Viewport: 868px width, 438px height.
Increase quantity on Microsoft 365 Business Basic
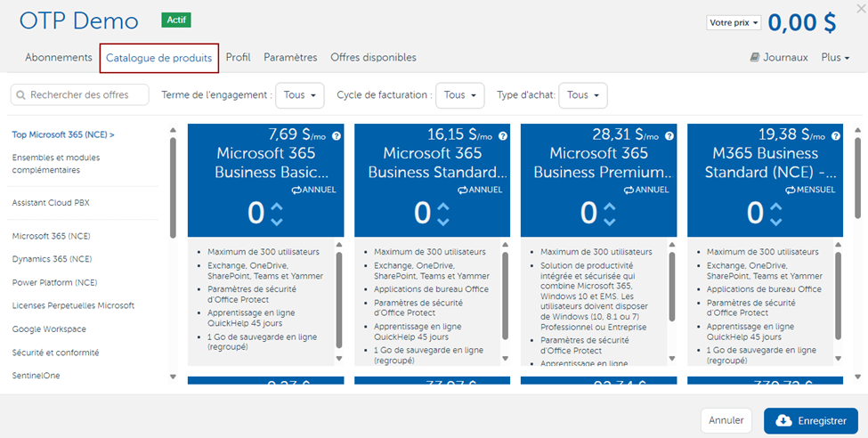pos(277,207)
